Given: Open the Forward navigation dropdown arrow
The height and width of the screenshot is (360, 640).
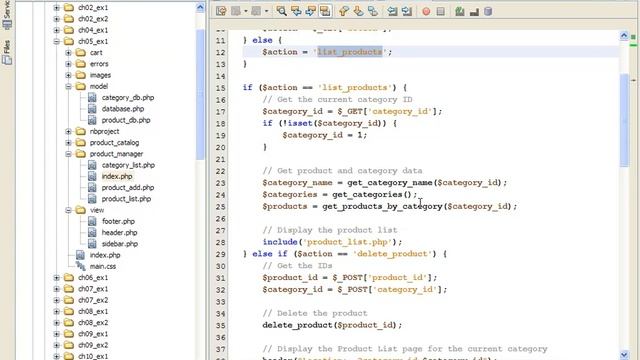Looking at the screenshot, I should tap(266, 11).
